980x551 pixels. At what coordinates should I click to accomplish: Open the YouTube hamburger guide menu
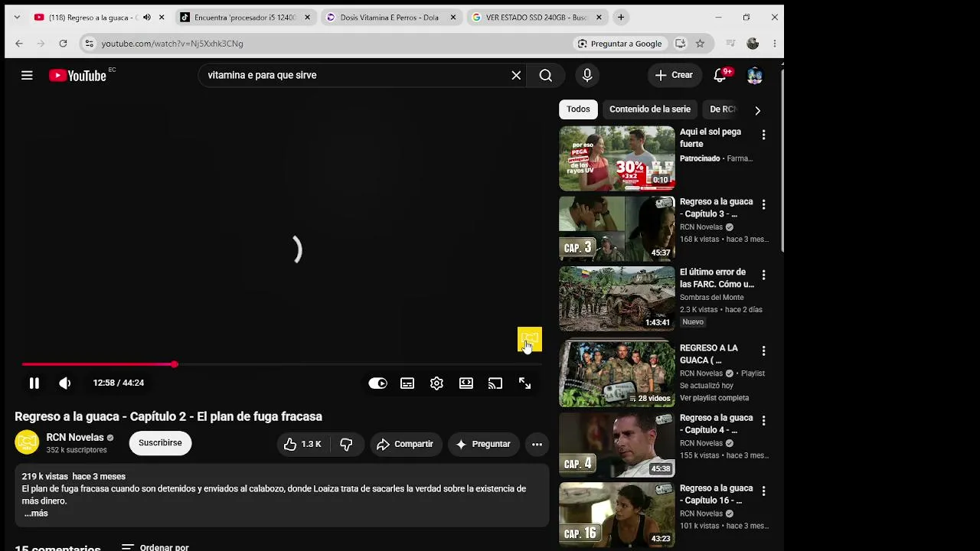click(27, 75)
